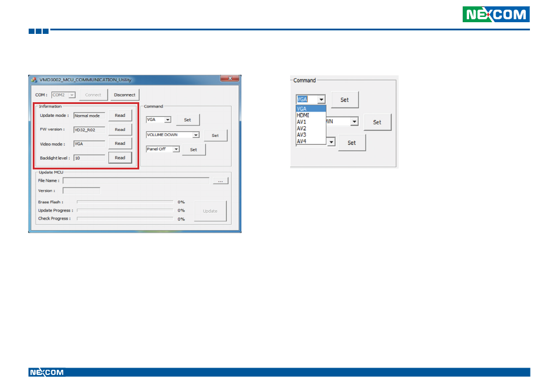Close the VMD3002 MCU utility window
This screenshot has height=392, width=558.
click(230, 78)
